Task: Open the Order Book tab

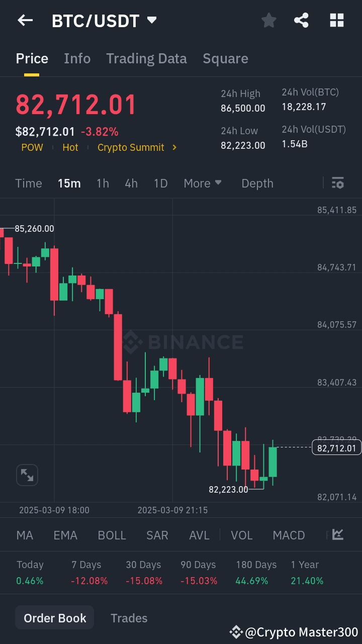Action: pos(55,618)
